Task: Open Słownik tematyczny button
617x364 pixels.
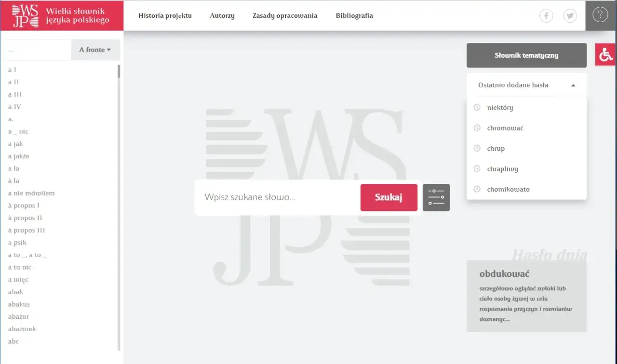Action: coord(526,55)
